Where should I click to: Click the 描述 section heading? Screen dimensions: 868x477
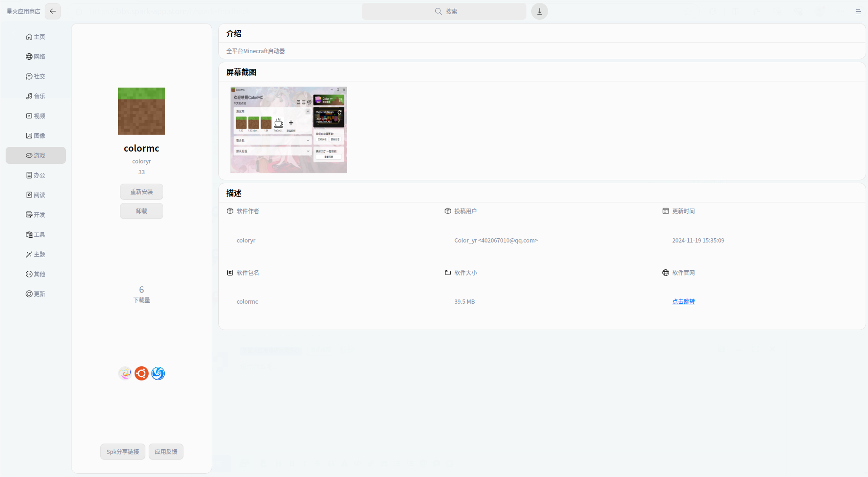[234, 193]
